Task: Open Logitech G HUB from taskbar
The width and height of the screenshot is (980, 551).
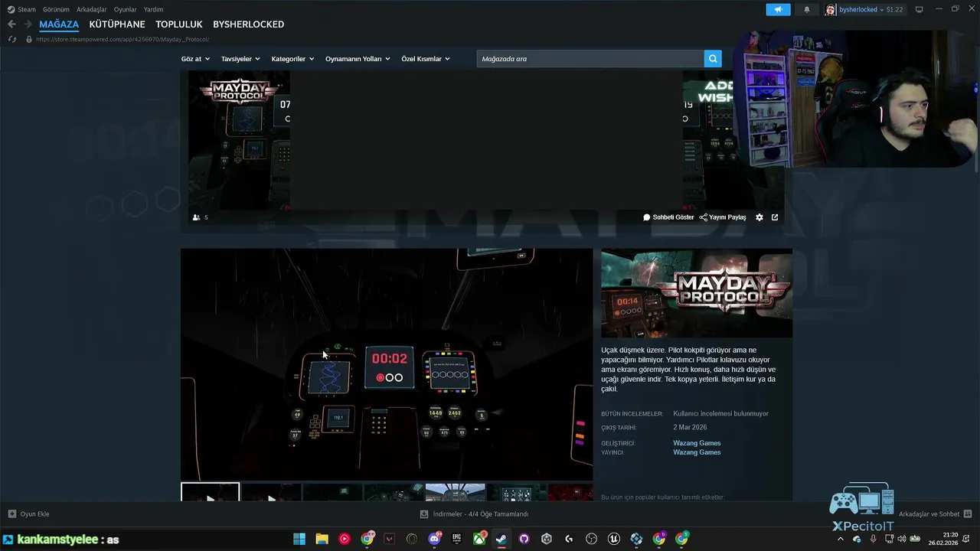Action: [569, 539]
